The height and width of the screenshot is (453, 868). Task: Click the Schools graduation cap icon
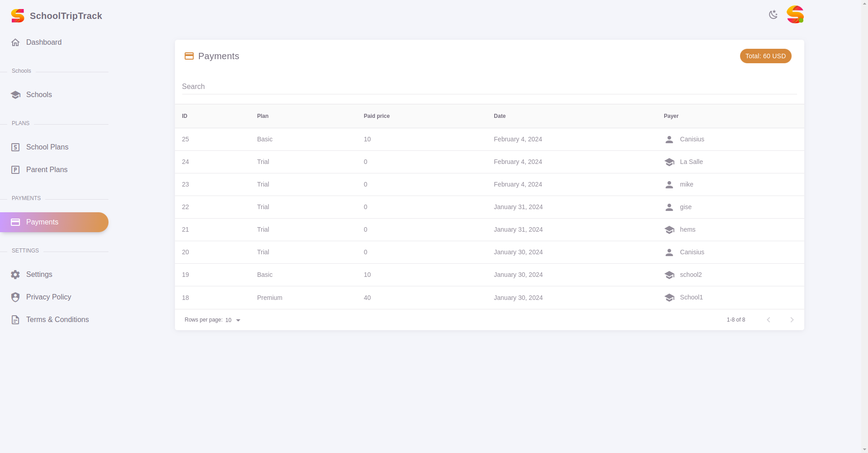click(x=15, y=95)
